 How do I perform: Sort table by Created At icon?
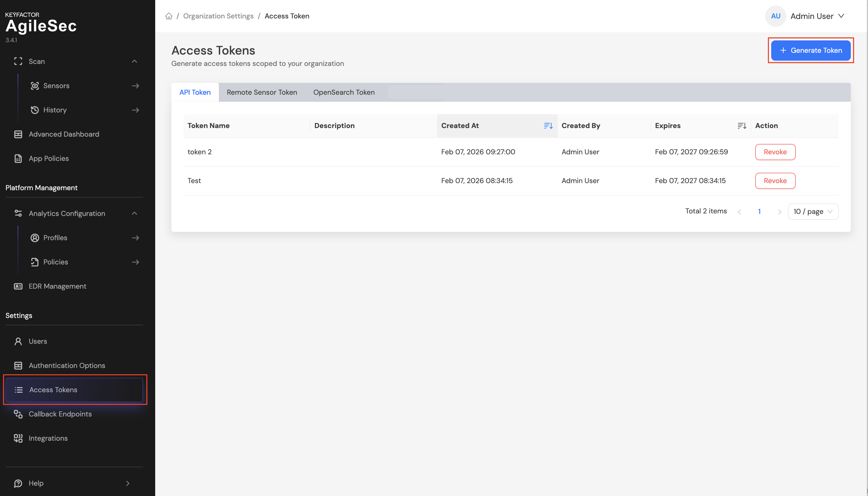click(548, 126)
